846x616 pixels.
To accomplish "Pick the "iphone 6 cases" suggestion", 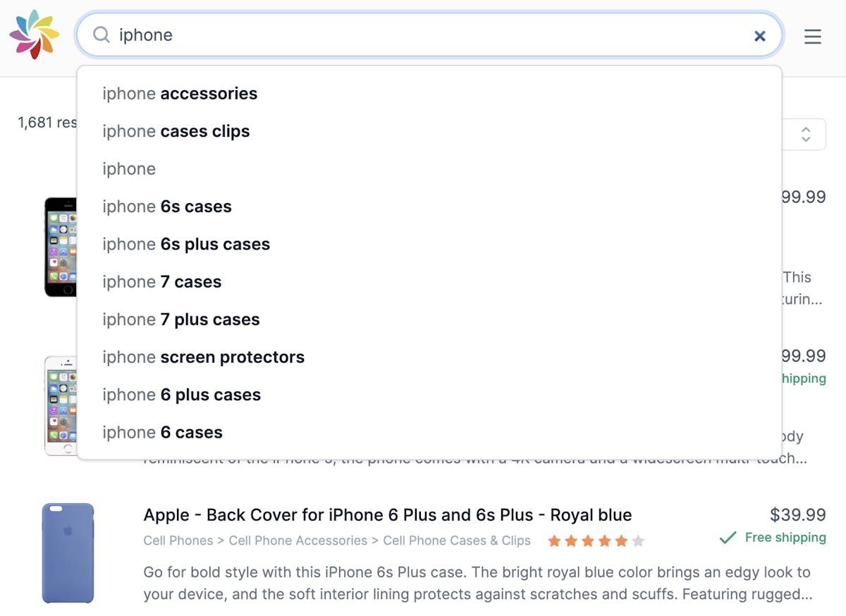I will point(429,433).
